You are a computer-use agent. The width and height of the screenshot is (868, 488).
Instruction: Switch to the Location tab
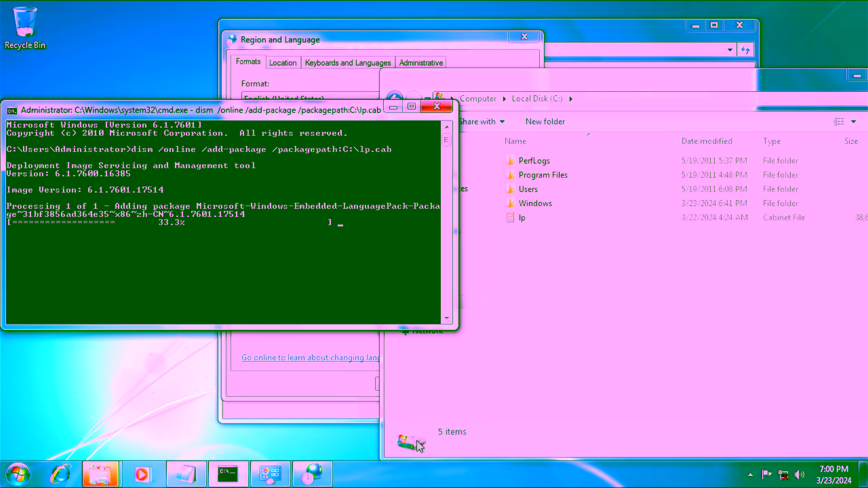283,63
